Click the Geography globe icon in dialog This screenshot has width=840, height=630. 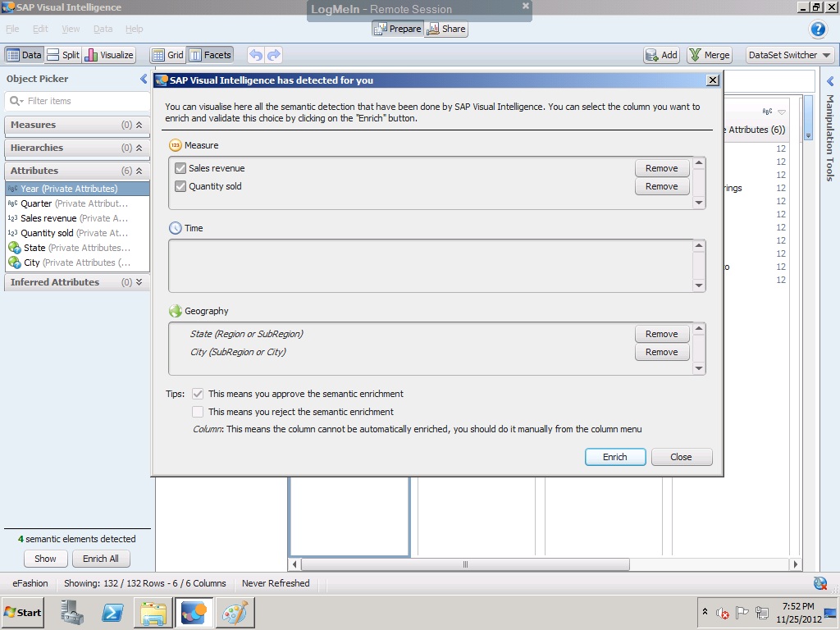[176, 311]
